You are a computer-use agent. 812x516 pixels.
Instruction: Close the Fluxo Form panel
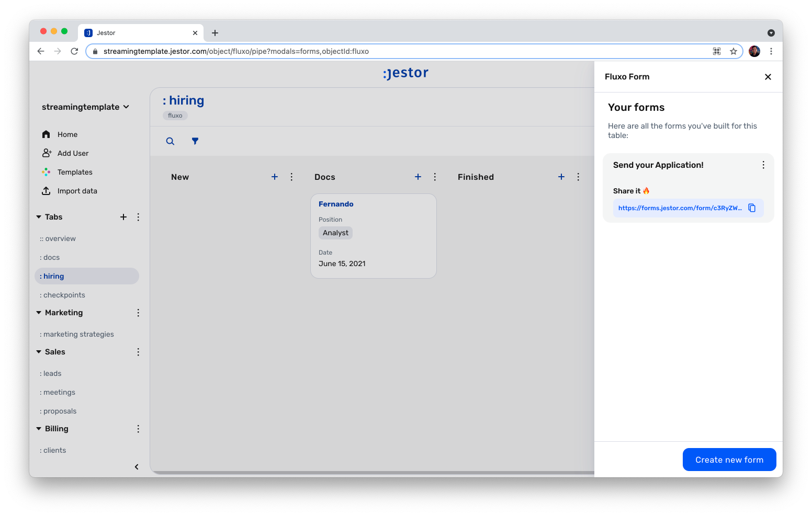768,77
